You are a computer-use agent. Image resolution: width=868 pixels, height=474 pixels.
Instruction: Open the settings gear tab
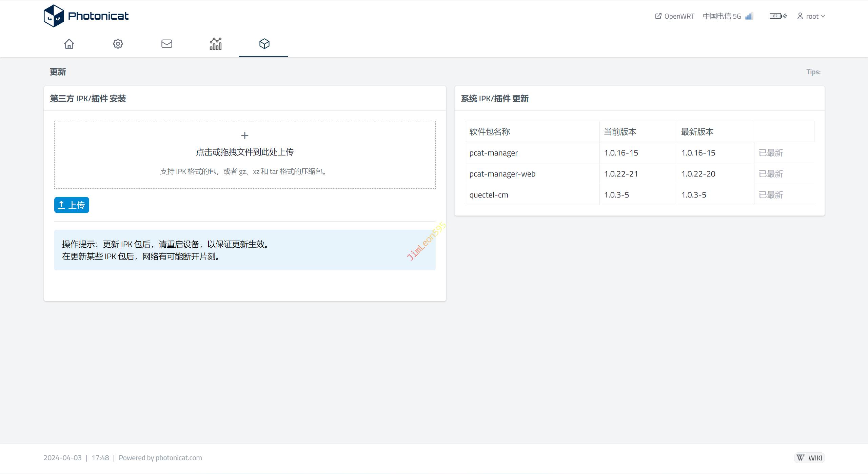coord(118,44)
